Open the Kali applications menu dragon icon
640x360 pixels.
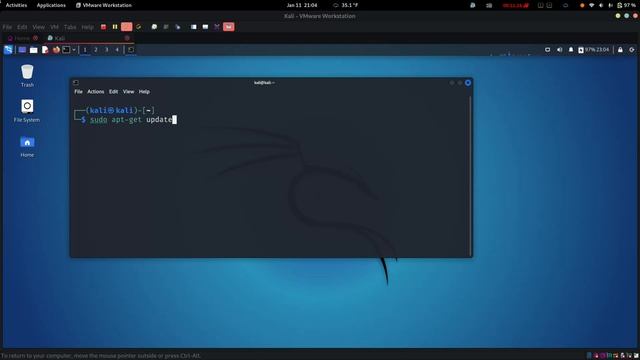(x=8, y=50)
